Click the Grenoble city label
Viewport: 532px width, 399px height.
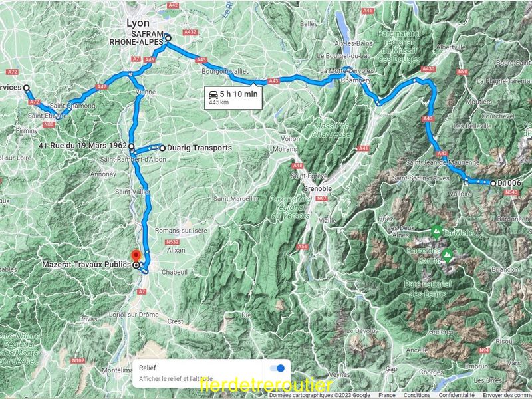(x=317, y=188)
